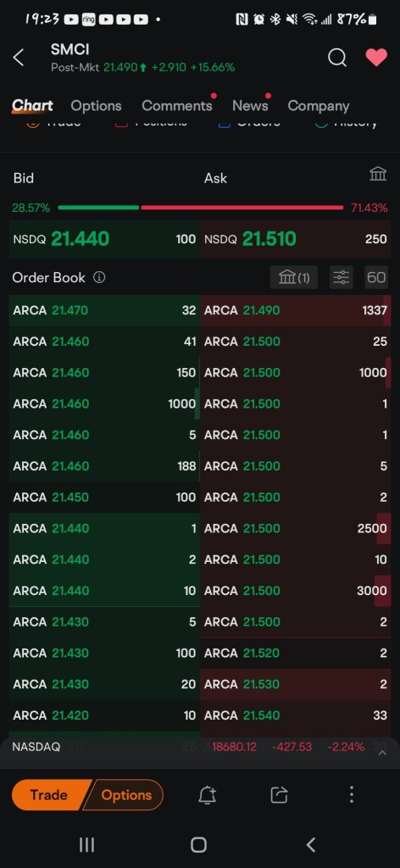This screenshot has height=868, width=400.
Task: Tap the Android recent apps button
Action: [x=86, y=845]
